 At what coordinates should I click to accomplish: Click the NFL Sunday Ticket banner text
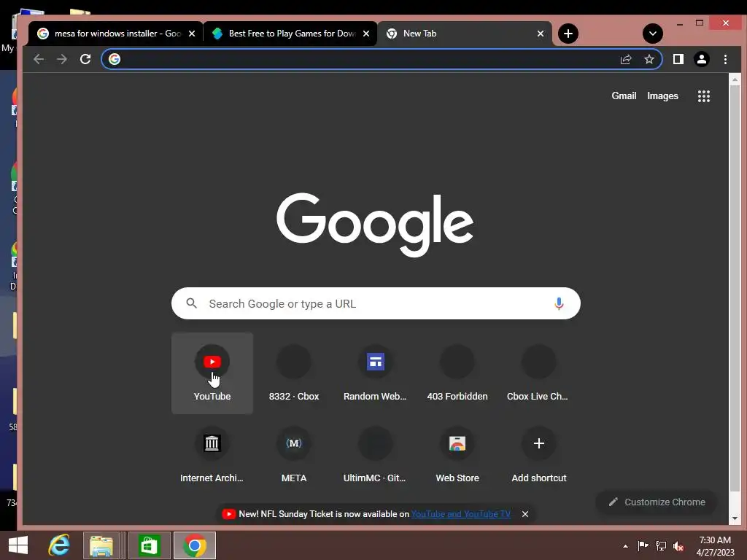[x=324, y=514]
